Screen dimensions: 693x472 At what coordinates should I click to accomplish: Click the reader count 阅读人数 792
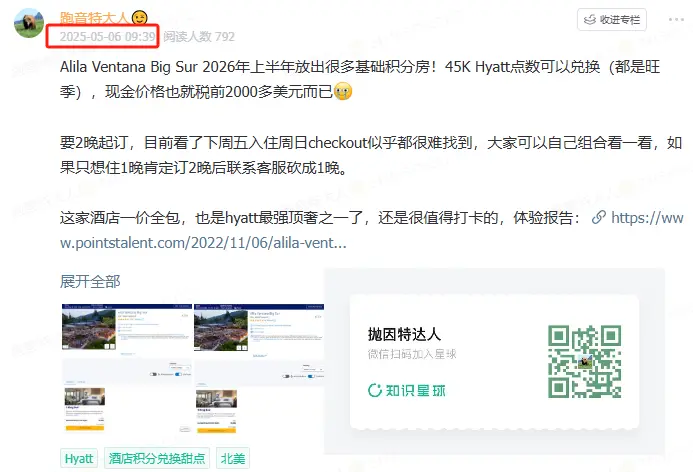[199, 37]
